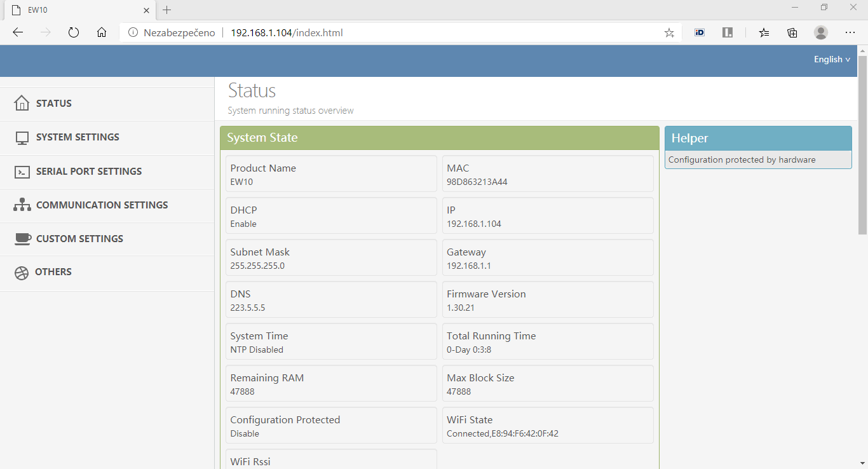The width and height of the screenshot is (868, 469).
Task: Click the coffee cup icon for Custom Settings
Action: tap(22, 239)
